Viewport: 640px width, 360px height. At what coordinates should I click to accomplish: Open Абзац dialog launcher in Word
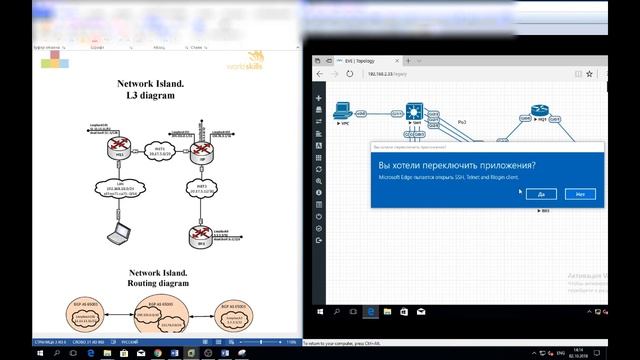point(187,48)
